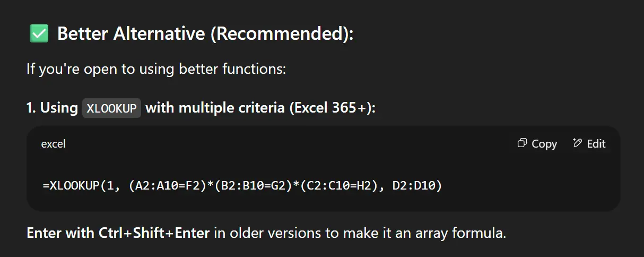The height and width of the screenshot is (257, 644).
Task: Click the "Better Alternative (Recommended):" heading
Action: pos(205,34)
